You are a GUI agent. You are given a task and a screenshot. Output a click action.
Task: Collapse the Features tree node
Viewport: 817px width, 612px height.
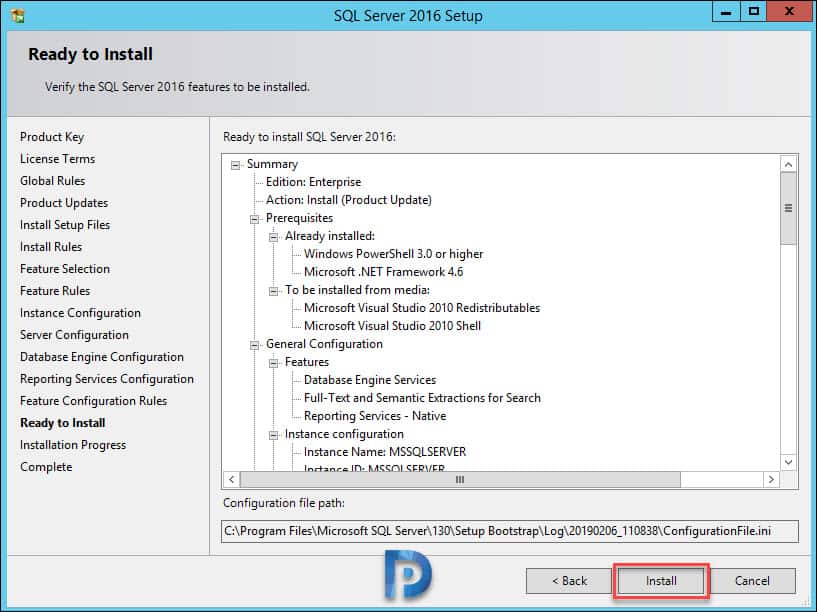pos(274,364)
